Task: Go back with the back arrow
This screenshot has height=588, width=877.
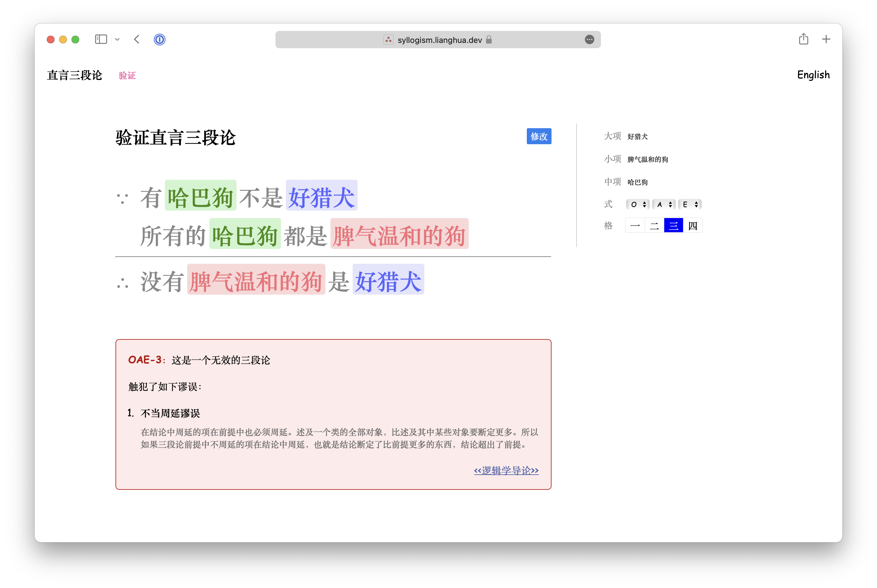Action: (137, 40)
